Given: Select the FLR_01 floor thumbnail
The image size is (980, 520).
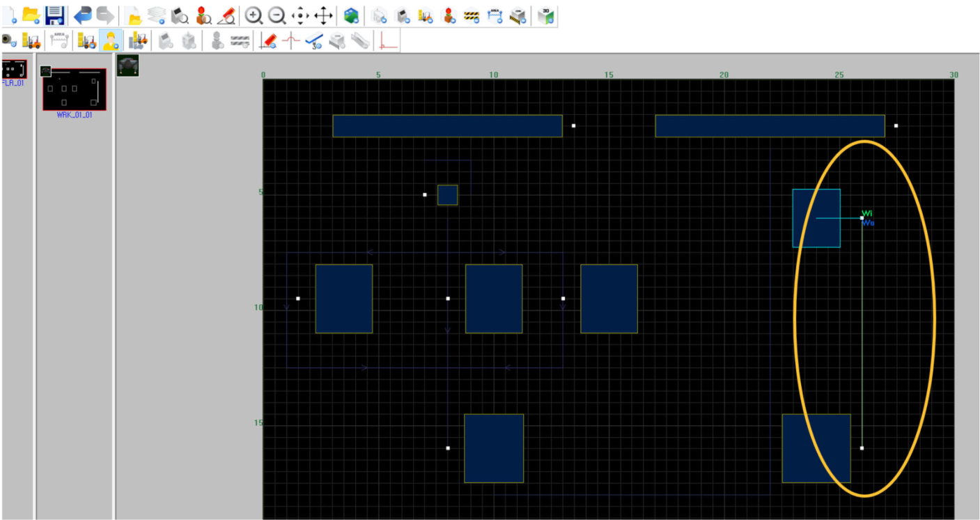Looking at the screenshot, I should pos(14,70).
